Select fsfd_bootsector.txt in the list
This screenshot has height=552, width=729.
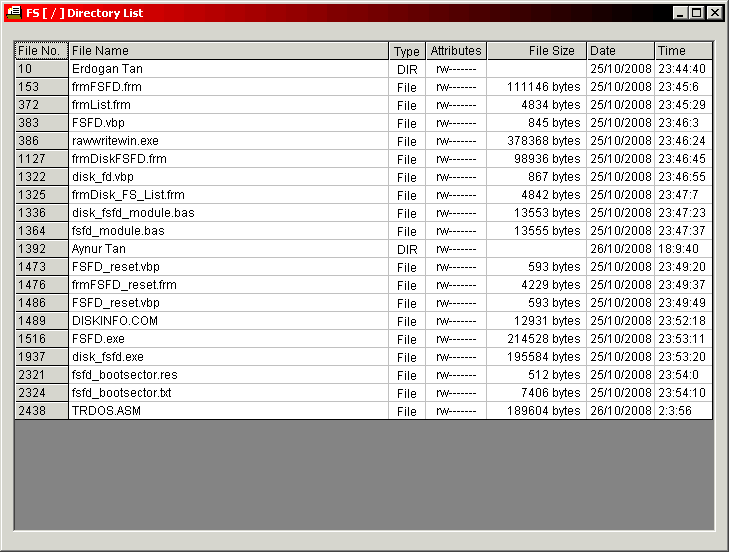(122, 393)
